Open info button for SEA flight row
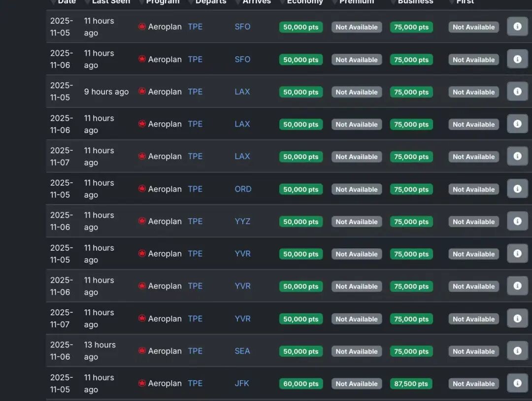This screenshot has height=401, width=532. pyautogui.click(x=517, y=351)
